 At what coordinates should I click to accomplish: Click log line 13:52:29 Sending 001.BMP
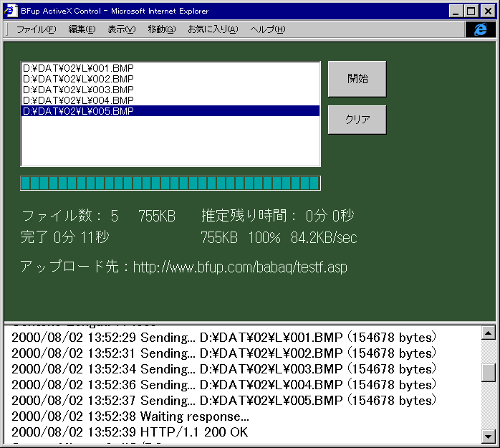tap(223, 338)
